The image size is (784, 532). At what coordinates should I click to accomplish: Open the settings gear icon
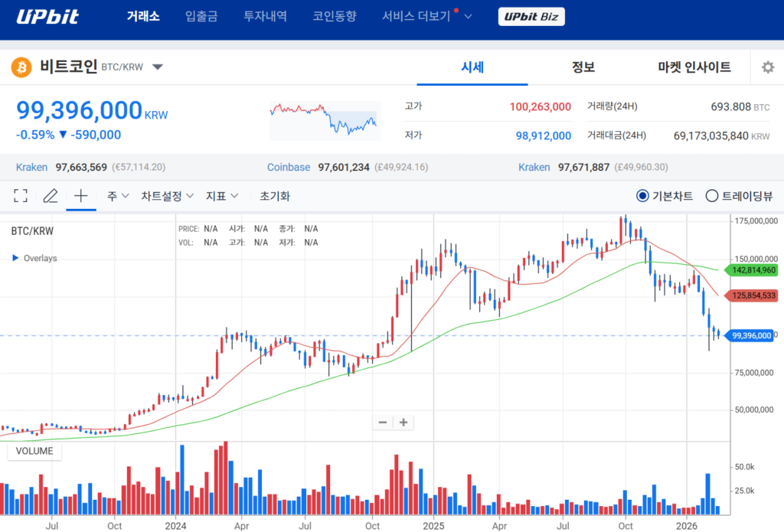(x=767, y=67)
